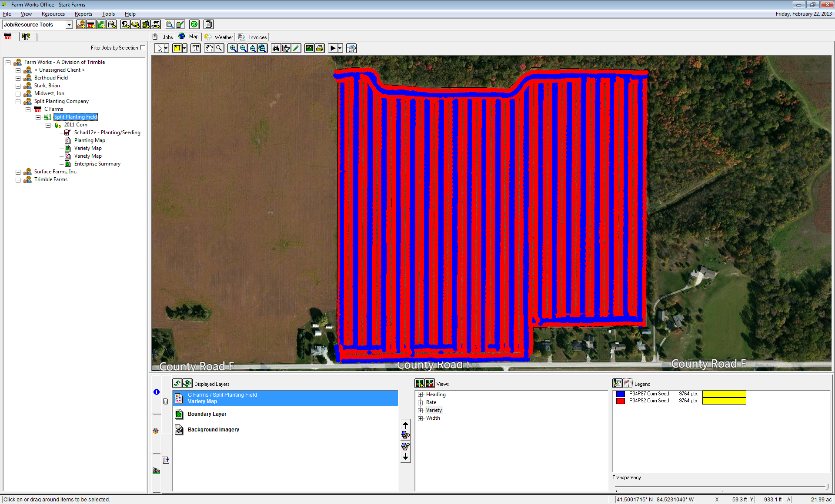Click the blue info icon in layers sidebar

pos(157,392)
